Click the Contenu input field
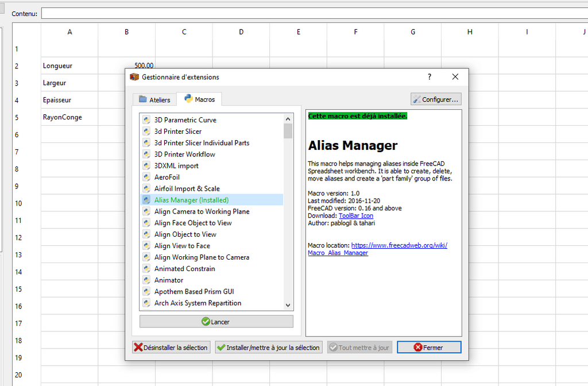588x386 pixels. coord(314,14)
